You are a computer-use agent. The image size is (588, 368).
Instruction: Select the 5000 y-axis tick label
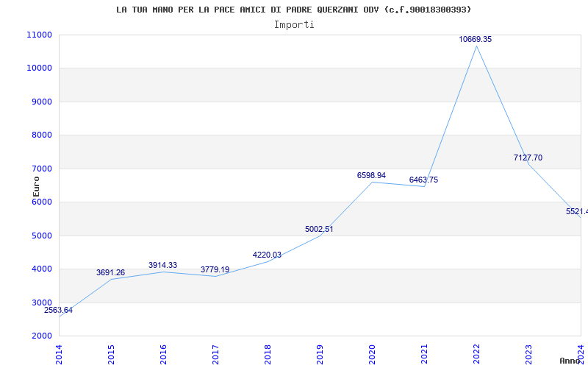41,236
